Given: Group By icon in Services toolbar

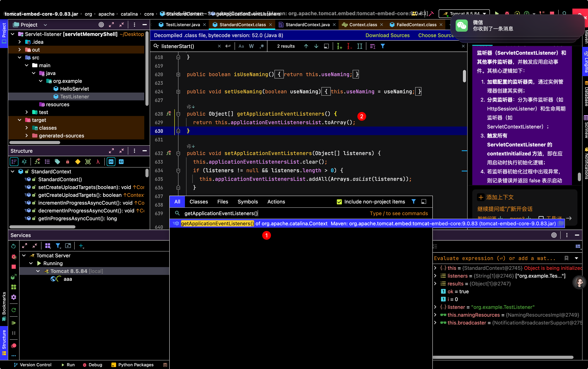Looking at the screenshot, I should [x=48, y=246].
